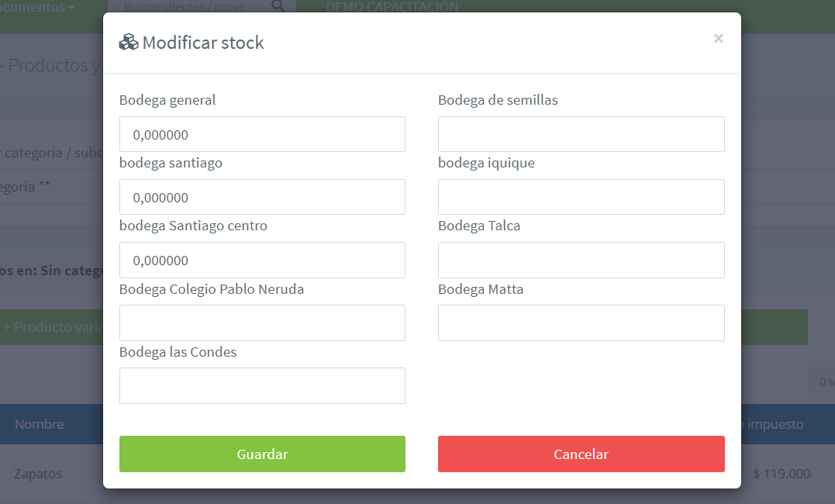
Task: Click the Bodega Matta stock field
Action: pos(581,323)
